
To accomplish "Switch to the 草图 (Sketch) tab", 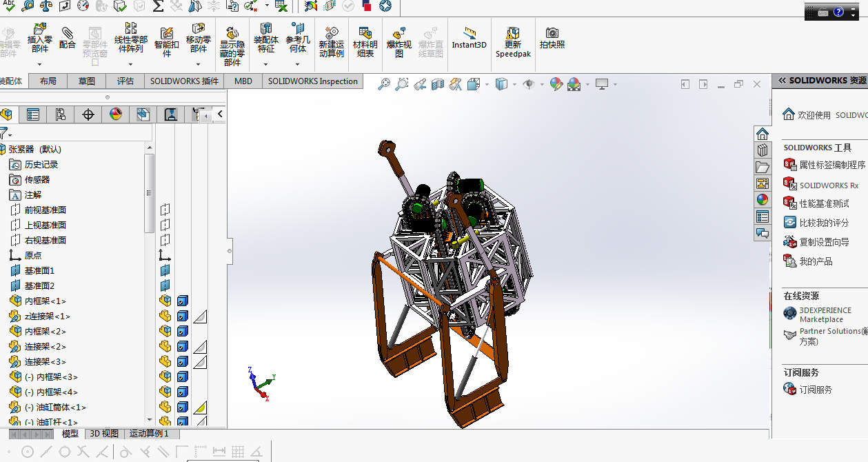I will (87, 81).
